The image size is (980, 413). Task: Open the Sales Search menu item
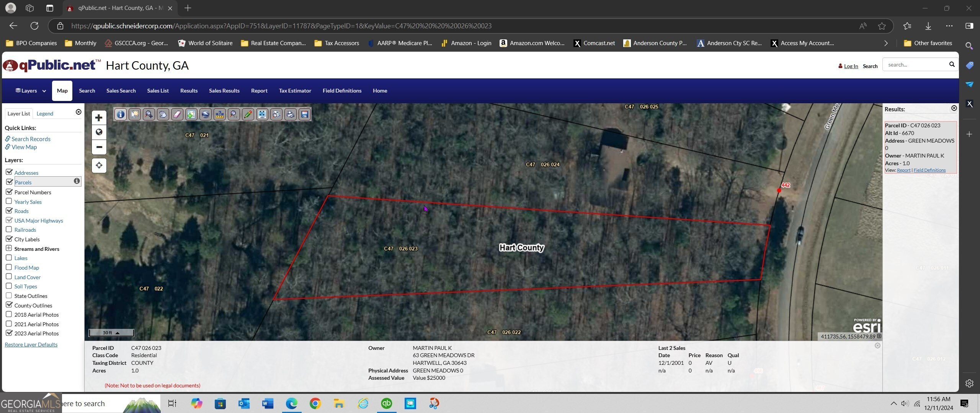pyautogui.click(x=121, y=91)
